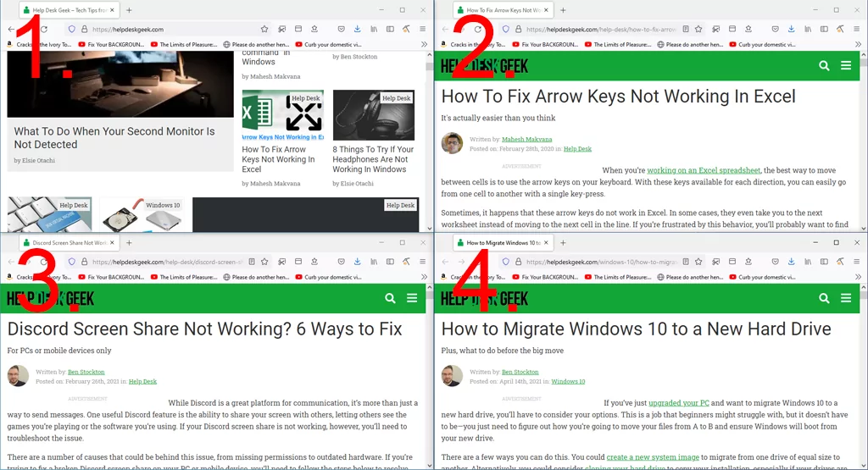This screenshot has width=868, height=470.
Task: Bookmark the helpdeskgeek.com homepage with the star icon
Action: coord(264,29)
